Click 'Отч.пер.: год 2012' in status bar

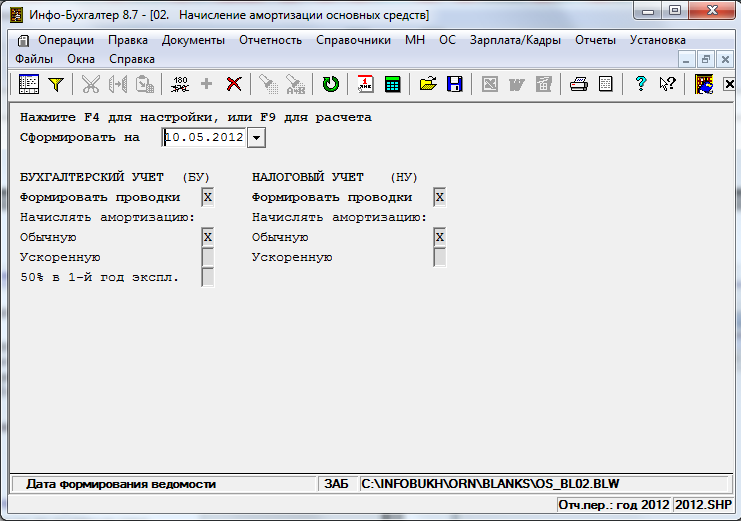(x=614, y=505)
